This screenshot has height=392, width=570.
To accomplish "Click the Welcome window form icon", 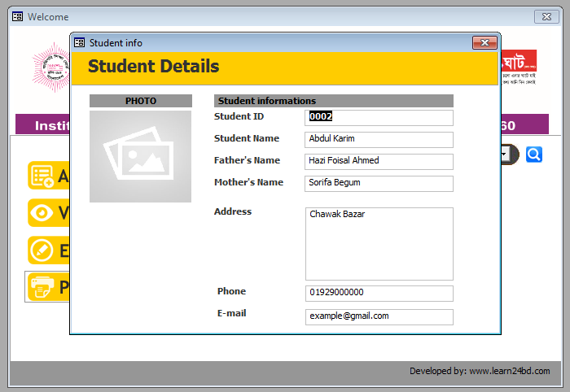I will tap(17, 17).
